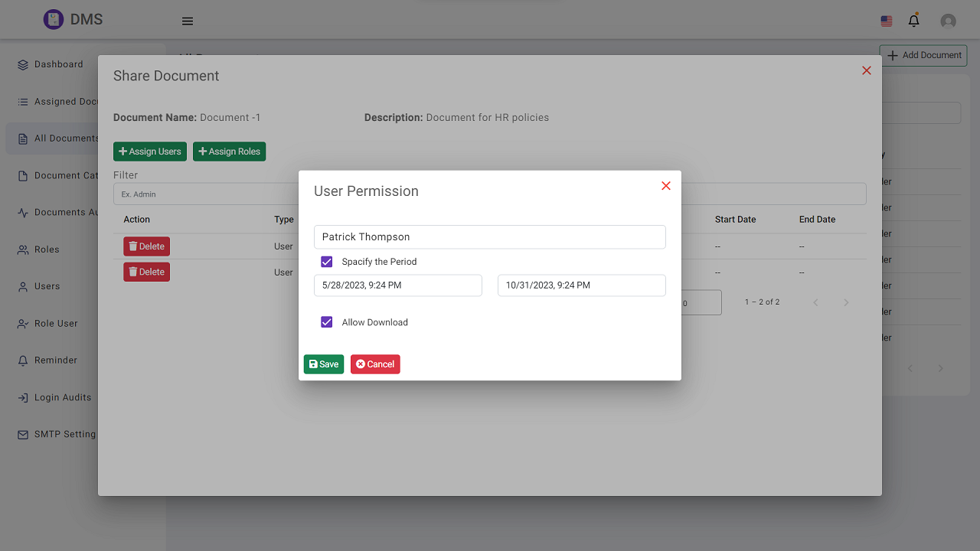This screenshot has height=551, width=980.
Task: Click the DMS logo icon
Action: tap(54, 20)
